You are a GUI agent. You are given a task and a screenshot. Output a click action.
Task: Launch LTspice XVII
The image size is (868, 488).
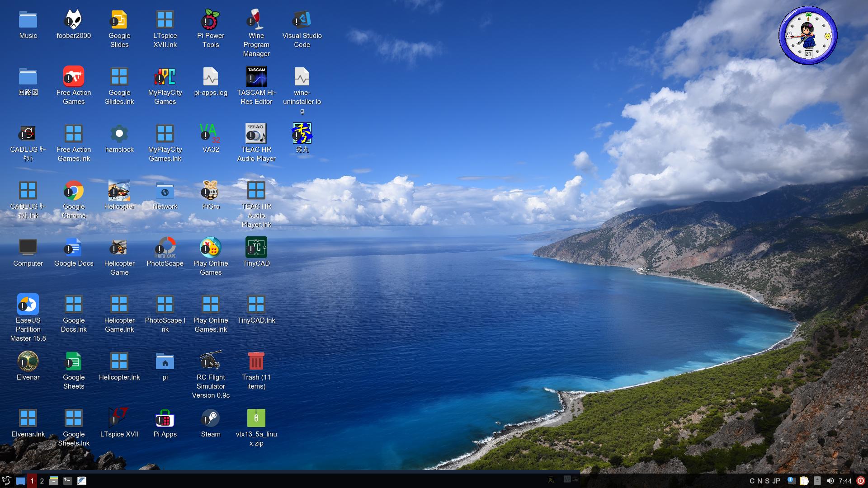pos(119,418)
